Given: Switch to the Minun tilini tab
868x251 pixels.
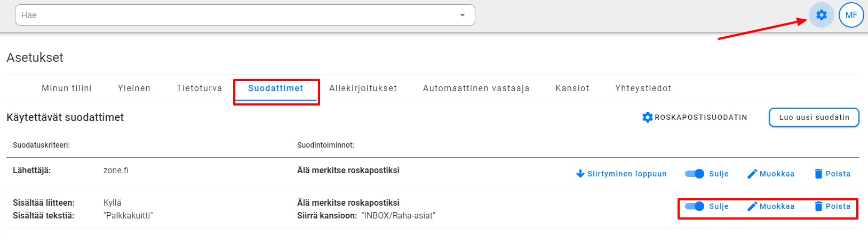Looking at the screenshot, I should click(x=67, y=88).
